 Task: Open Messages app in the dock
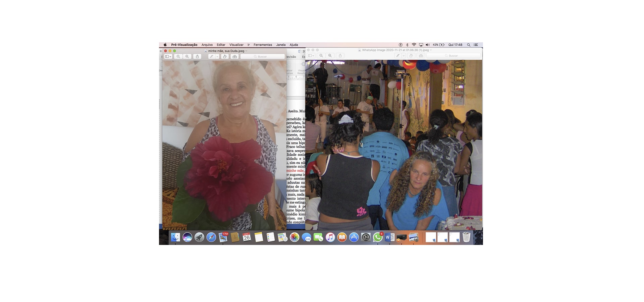coord(306,237)
